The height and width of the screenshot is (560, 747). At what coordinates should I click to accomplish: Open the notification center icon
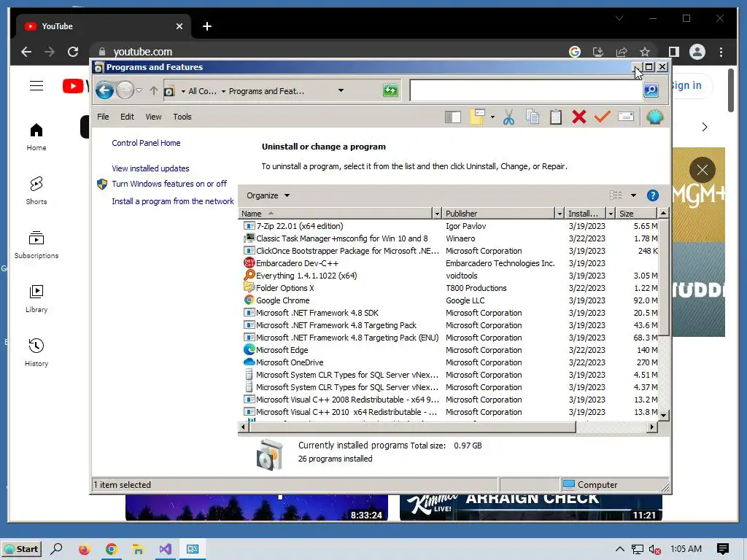click(x=723, y=549)
